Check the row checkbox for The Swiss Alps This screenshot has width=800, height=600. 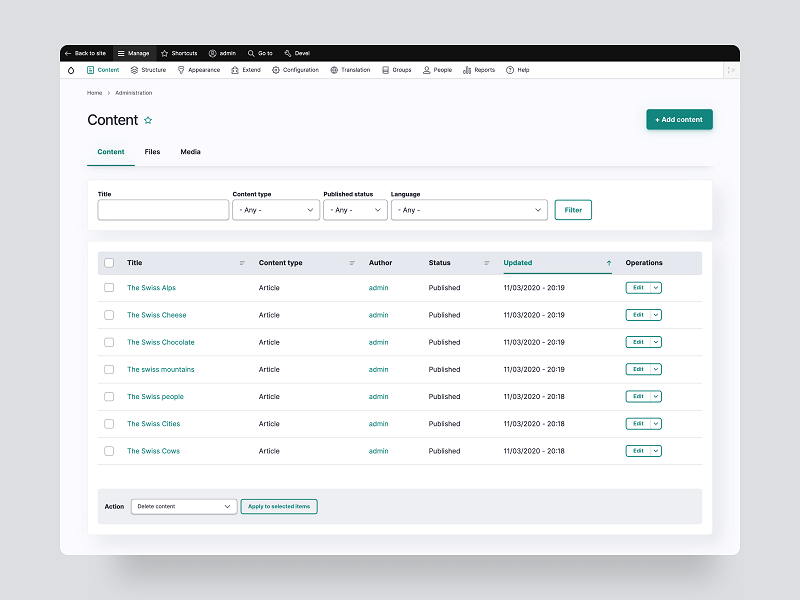109,287
